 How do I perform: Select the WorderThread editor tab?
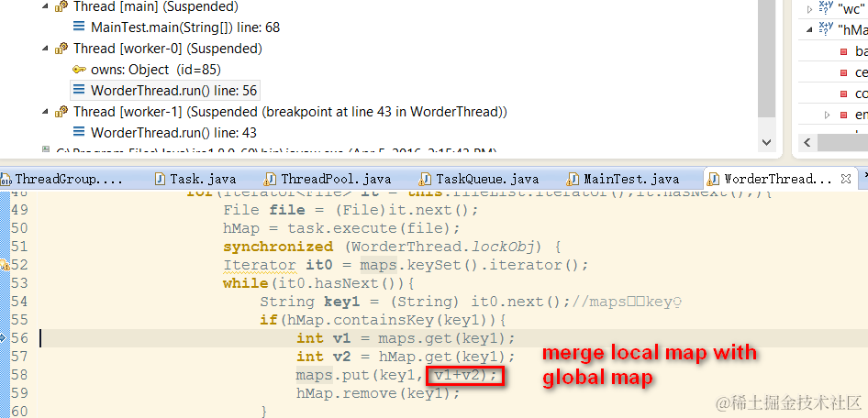778,179
